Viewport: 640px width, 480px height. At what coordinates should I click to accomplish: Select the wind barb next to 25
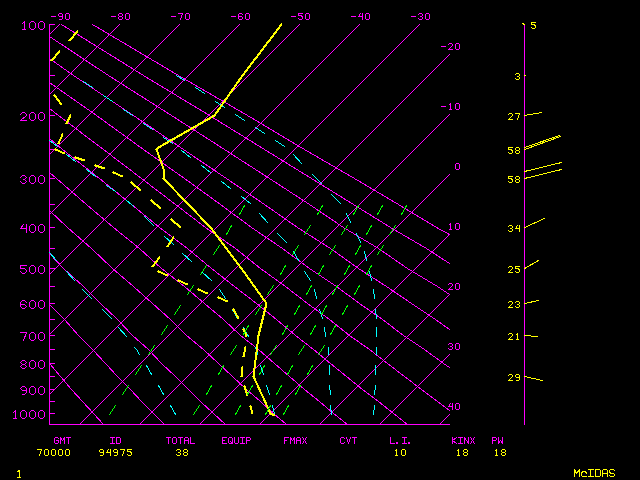pyautogui.click(x=532, y=264)
